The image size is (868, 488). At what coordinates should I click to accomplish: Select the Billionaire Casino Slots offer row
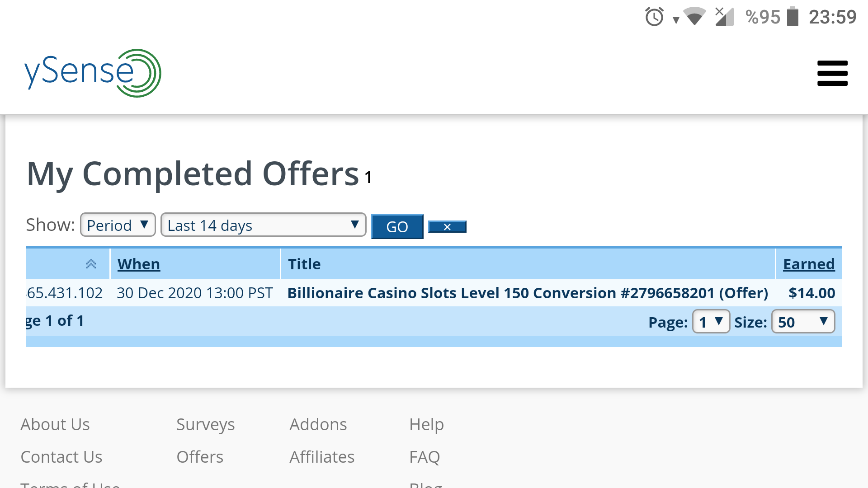(528, 293)
